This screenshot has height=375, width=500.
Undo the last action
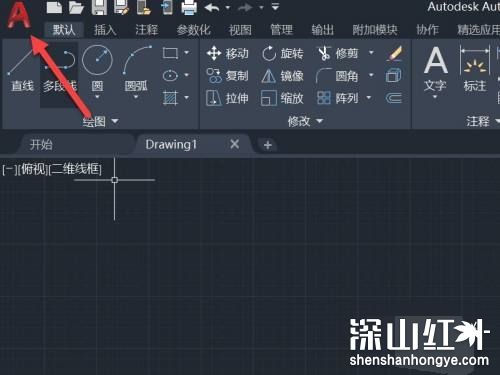point(212,7)
